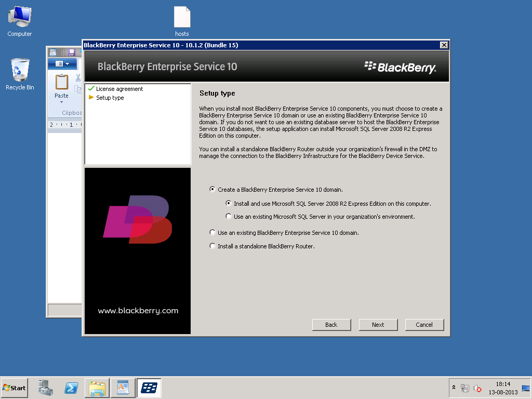This screenshot has height=399, width=532.
Task: Open the blue WordPad application menu button
Action: tap(62, 63)
